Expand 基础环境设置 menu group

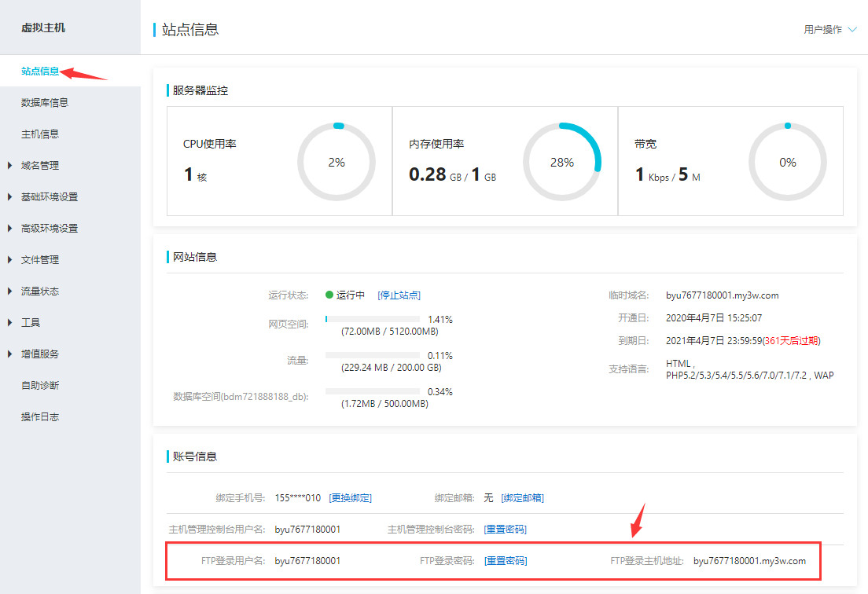(x=50, y=197)
